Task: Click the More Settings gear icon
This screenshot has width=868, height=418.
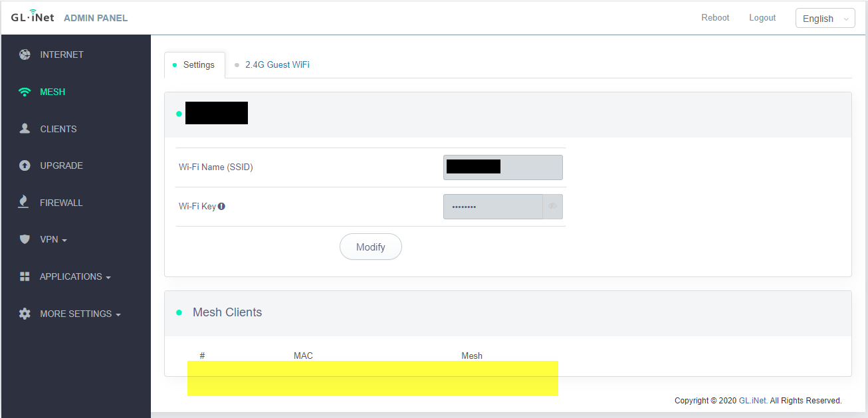Action: [x=25, y=314]
